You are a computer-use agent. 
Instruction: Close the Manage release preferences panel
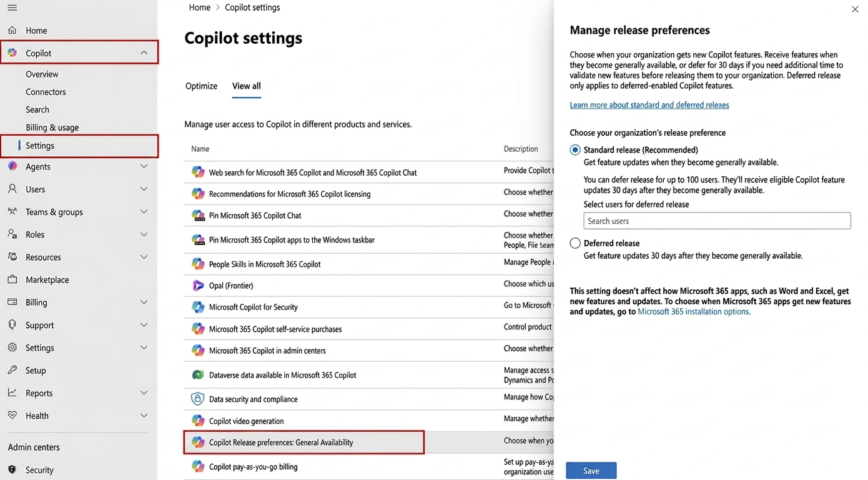click(855, 9)
